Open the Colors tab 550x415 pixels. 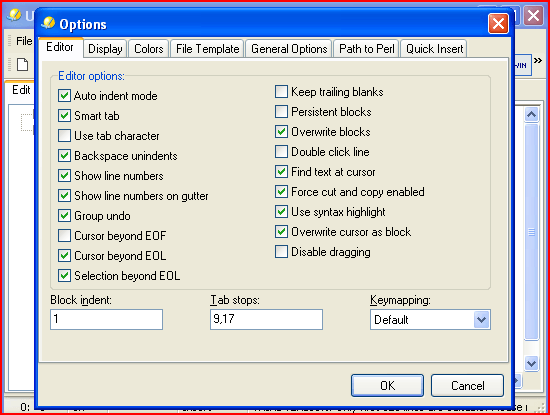click(x=149, y=49)
